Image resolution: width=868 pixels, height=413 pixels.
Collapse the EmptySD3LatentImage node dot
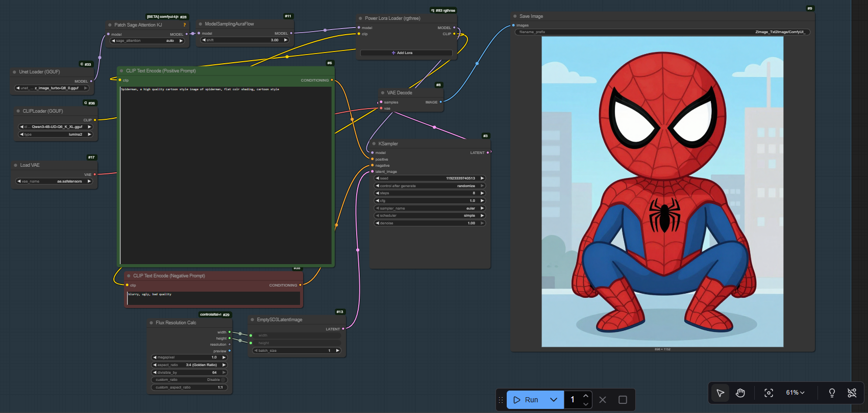coord(252,320)
